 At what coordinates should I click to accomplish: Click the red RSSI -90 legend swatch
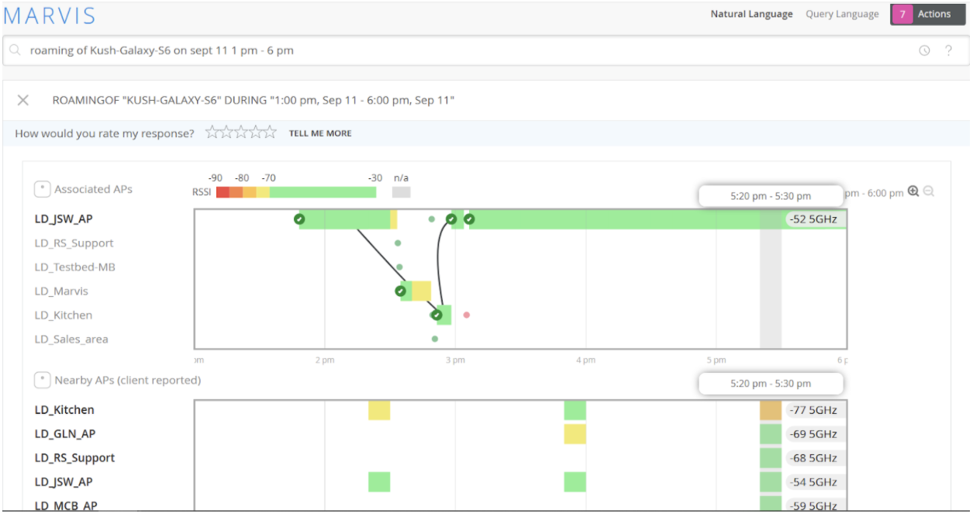pyautogui.click(x=223, y=192)
